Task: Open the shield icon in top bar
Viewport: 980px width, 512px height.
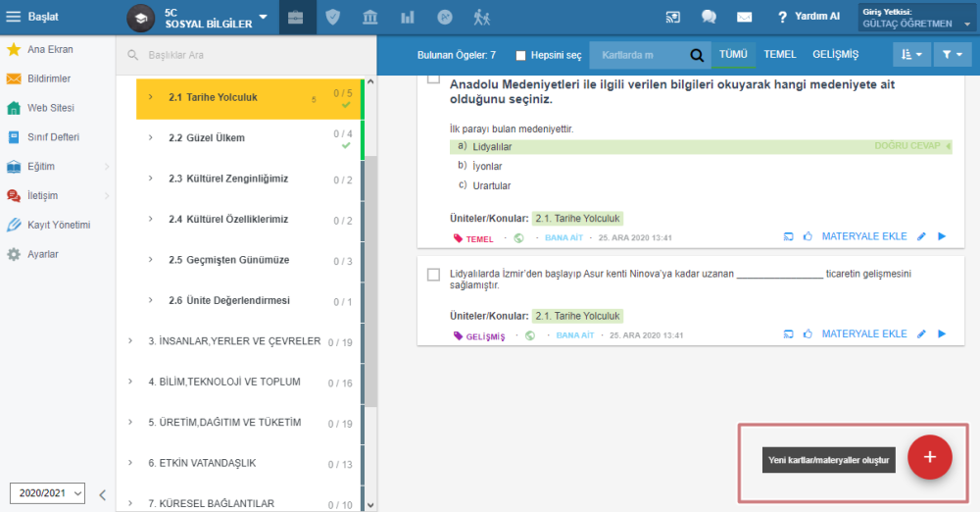Action: pyautogui.click(x=332, y=17)
